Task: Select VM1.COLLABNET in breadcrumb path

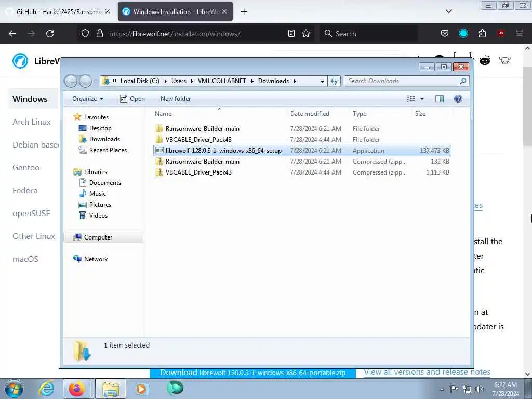Action: pos(222,81)
